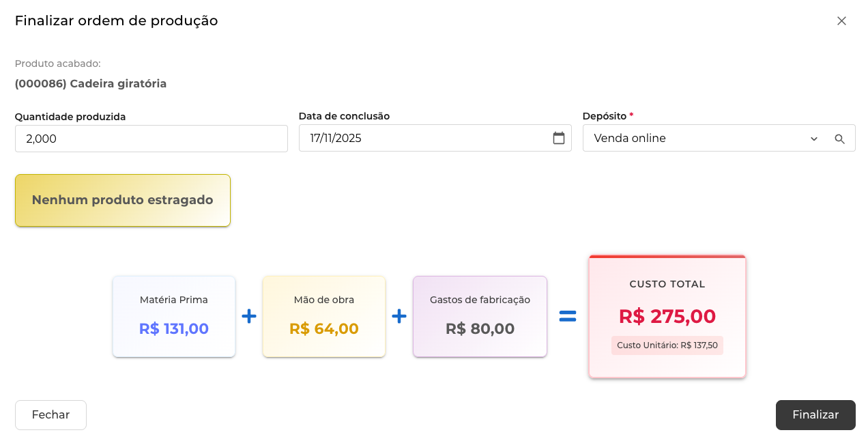Viewport: 868px width, 439px height.
Task: Click the Data de conclusão field
Action: (x=423, y=139)
